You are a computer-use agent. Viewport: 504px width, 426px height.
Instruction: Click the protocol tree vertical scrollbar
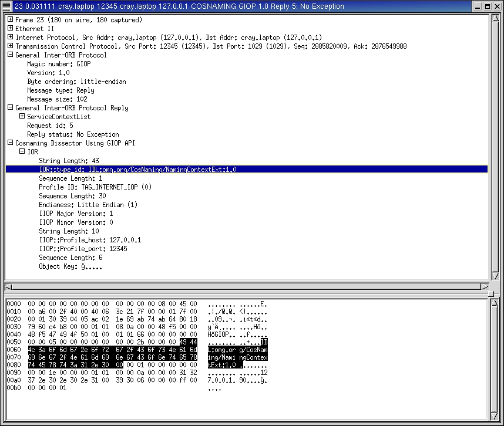pyautogui.click(x=494, y=147)
